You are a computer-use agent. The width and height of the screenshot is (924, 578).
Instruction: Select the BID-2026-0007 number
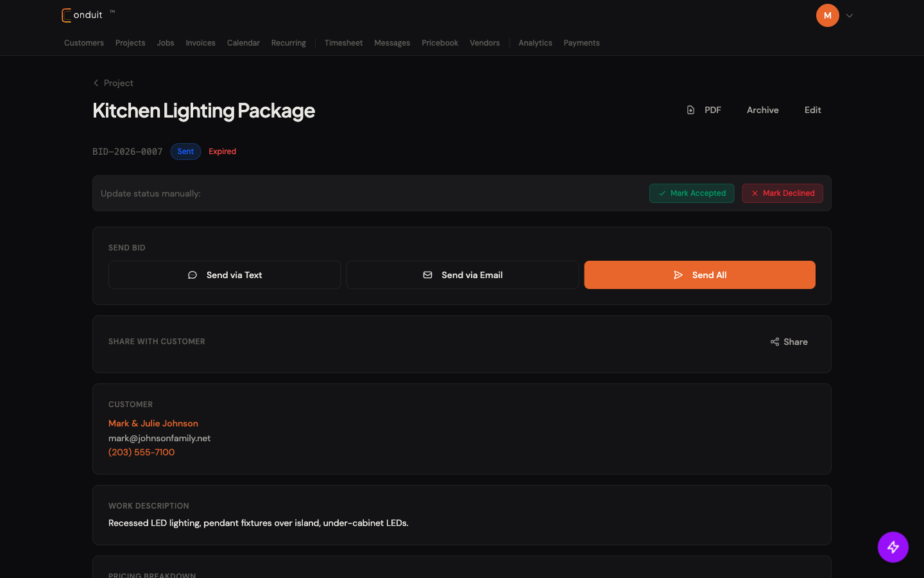pyautogui.click(x=128, y=152)
